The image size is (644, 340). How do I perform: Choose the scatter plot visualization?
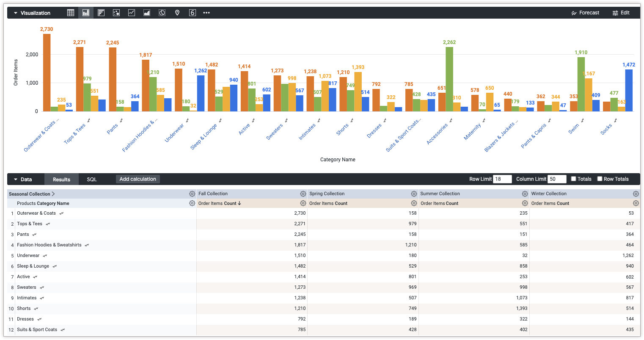[116, 12]
